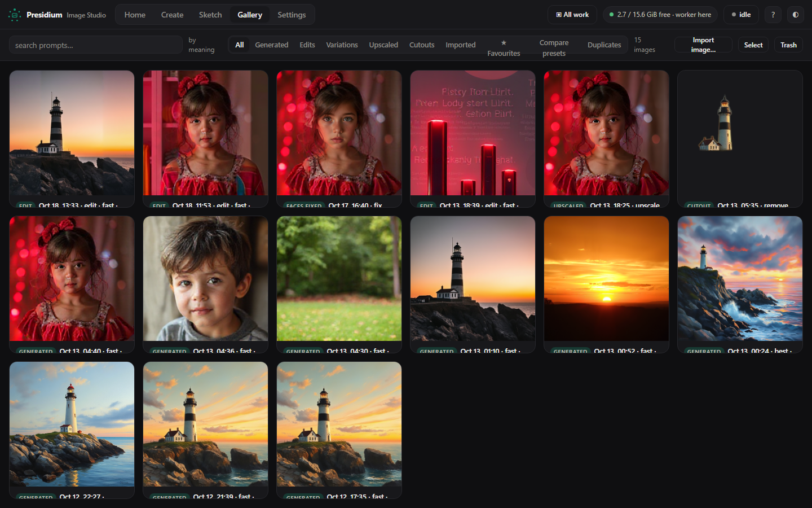Filter gallery by Generated

[272, 45]
